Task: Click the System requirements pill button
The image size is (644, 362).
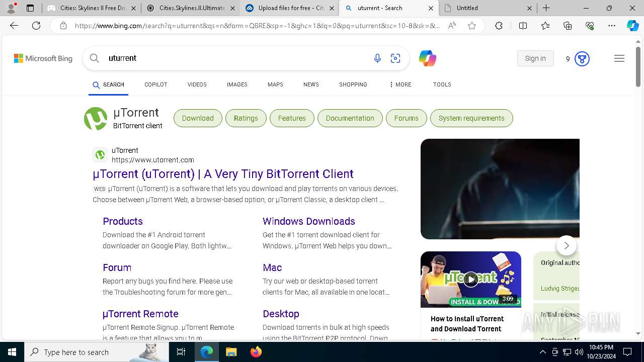Action: click(471, 118)
